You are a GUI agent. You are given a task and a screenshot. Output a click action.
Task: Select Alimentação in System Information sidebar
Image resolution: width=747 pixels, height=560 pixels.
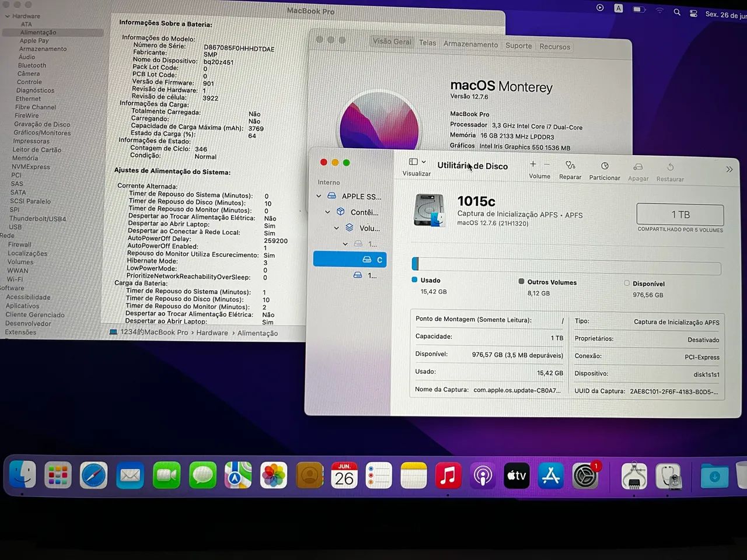click(39, 33)
